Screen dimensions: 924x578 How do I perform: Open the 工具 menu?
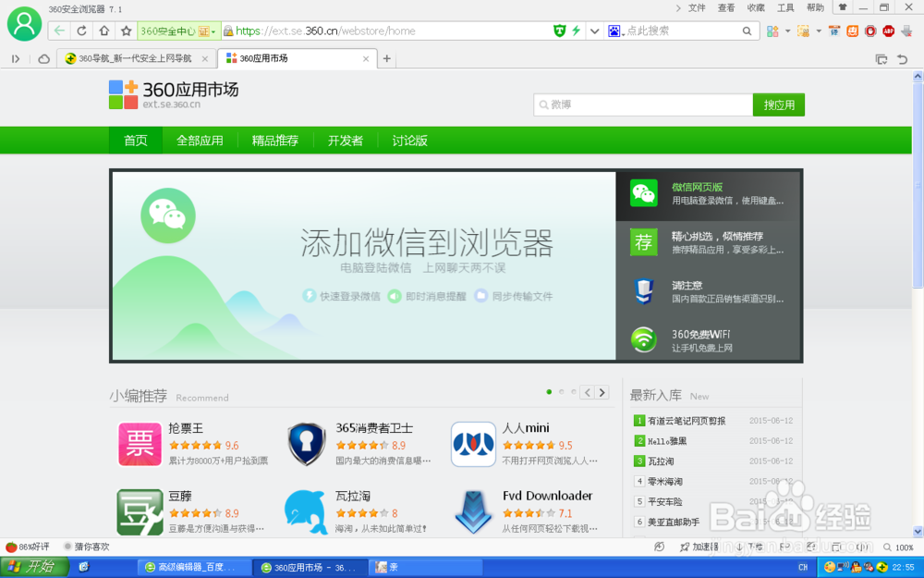coord(785,7)
